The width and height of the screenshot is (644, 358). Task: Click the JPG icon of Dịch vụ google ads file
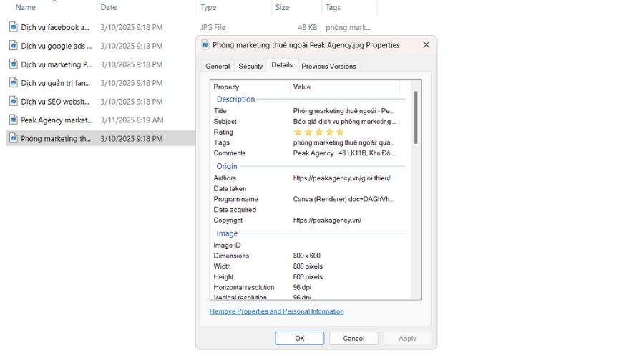14,46
